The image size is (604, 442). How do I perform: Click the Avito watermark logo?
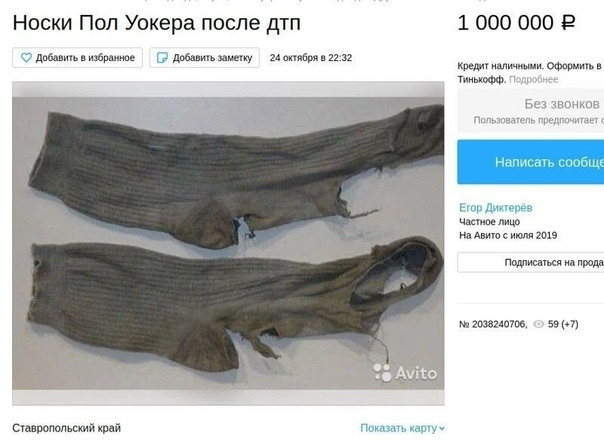pos(405,373)
